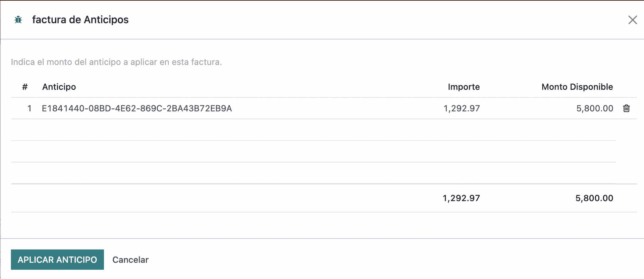Click the last blank row above the totals
This screenshot has height=279, width=644.
coord(313,173)
